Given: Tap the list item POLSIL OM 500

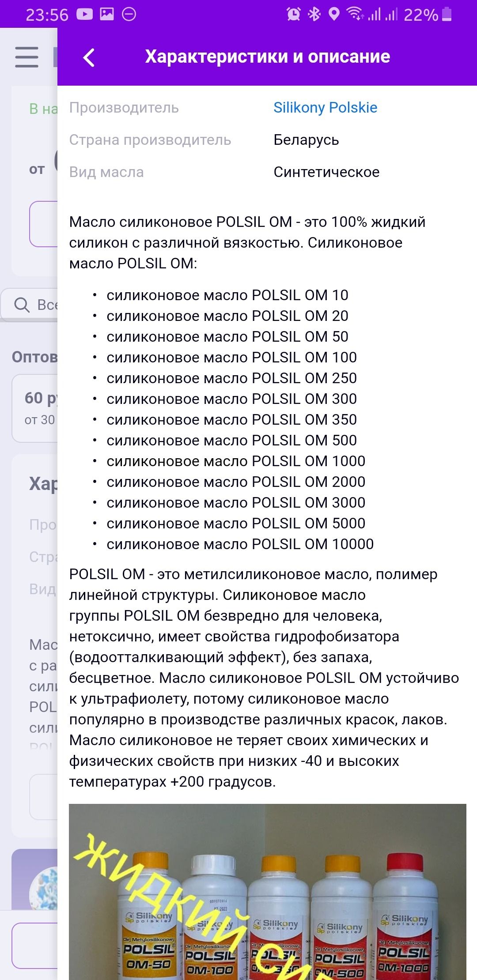Looking at the screenshot, I should click(x=232, y=440).
